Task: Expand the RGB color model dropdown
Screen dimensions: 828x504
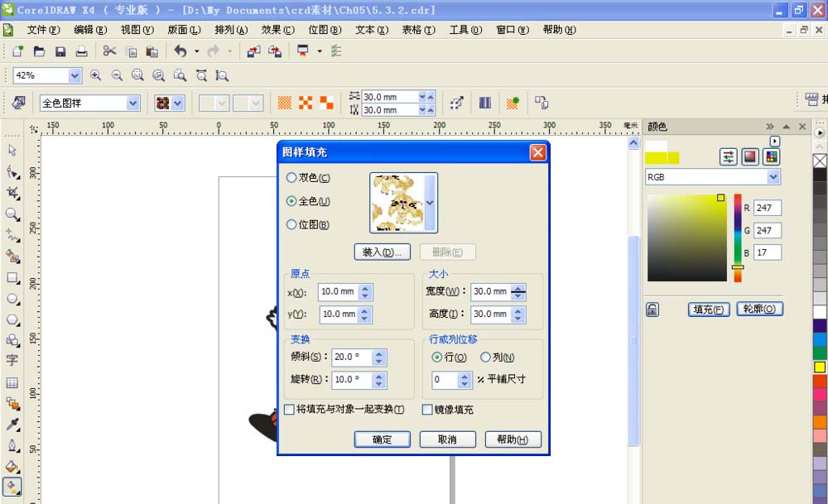Action: 773,177
